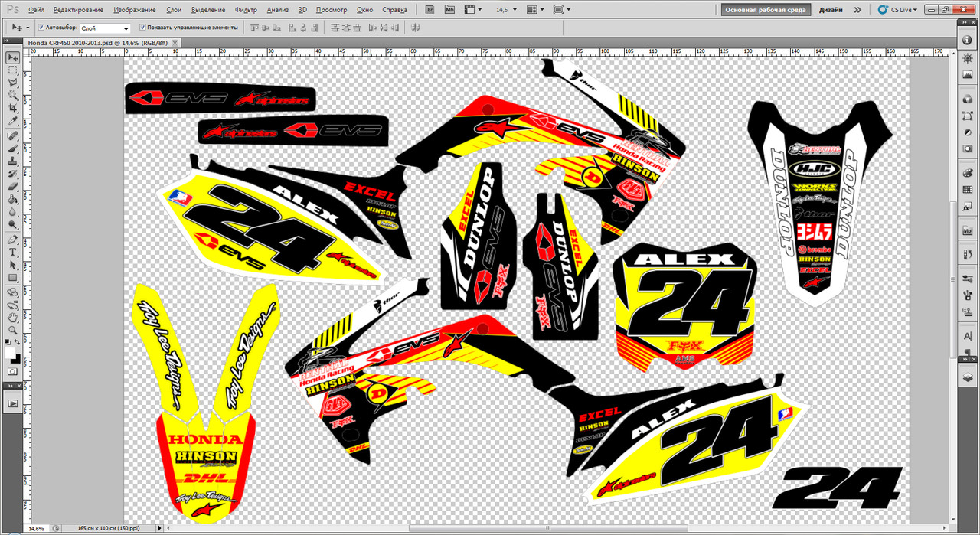This screenshot has height=535, width=980.
Task: Select the Eyedropper tool
Action: [13, 121]
